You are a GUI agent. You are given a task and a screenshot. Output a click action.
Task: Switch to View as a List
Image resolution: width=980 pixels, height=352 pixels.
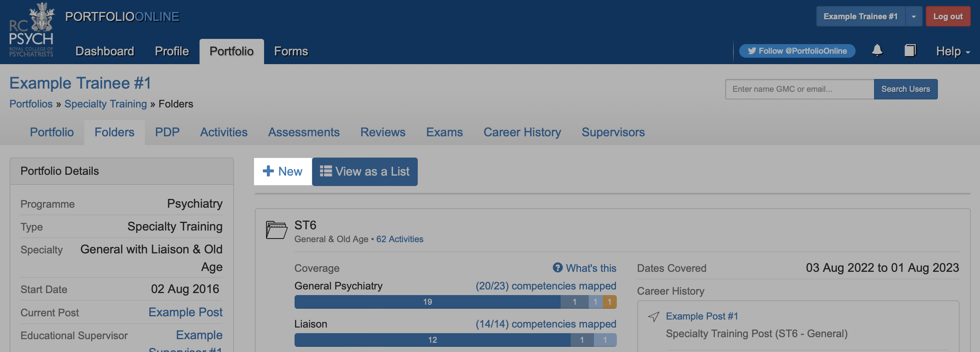pos(365,172)
